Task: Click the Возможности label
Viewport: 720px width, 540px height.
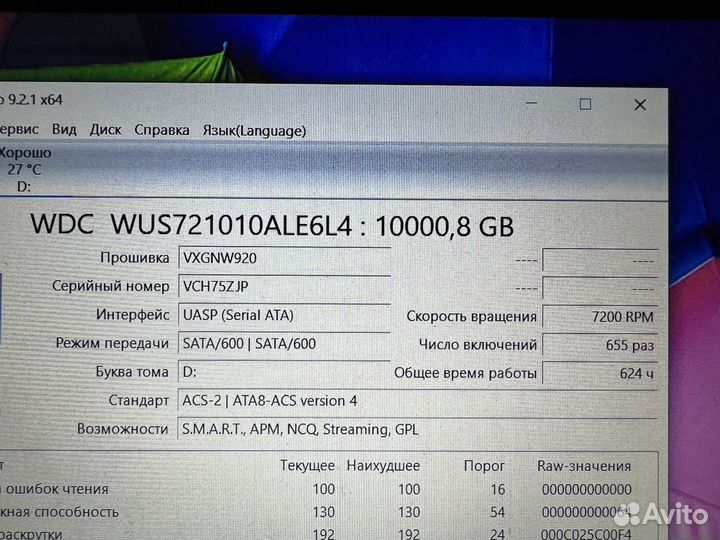Action: pos(123,429)
